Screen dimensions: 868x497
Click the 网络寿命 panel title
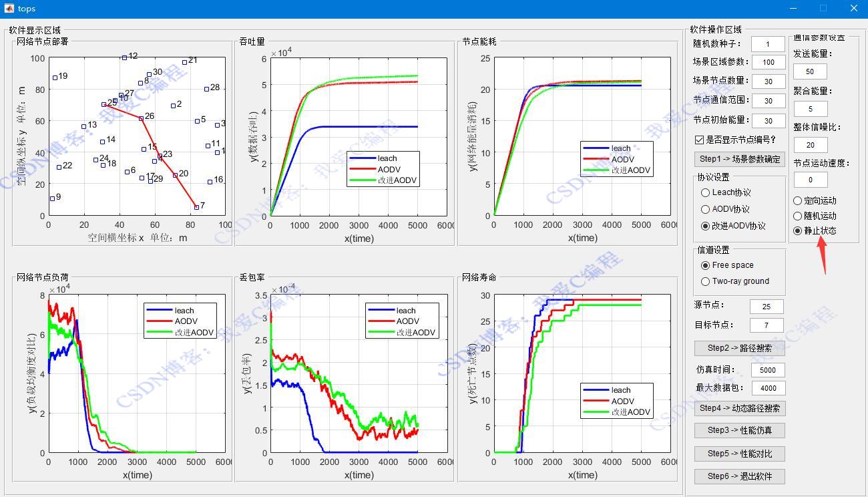479,277
